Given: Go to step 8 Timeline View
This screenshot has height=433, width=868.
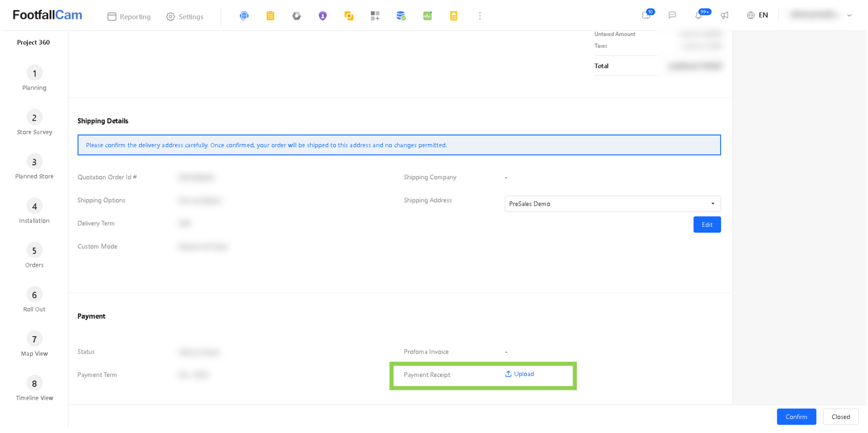Looking at the screenshot, I should (x=34, y=388).
